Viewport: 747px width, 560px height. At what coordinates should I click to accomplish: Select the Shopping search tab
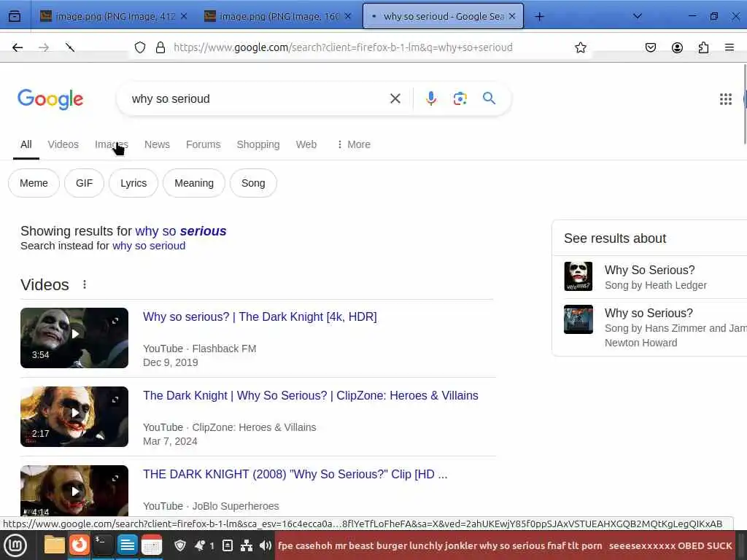pos(258,144)
